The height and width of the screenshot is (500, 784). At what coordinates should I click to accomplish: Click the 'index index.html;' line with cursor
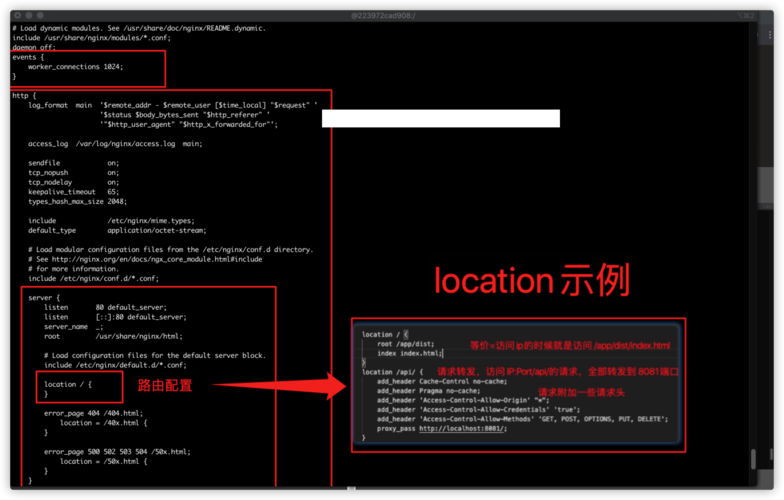pyautogui.click(x=410, y=353)
